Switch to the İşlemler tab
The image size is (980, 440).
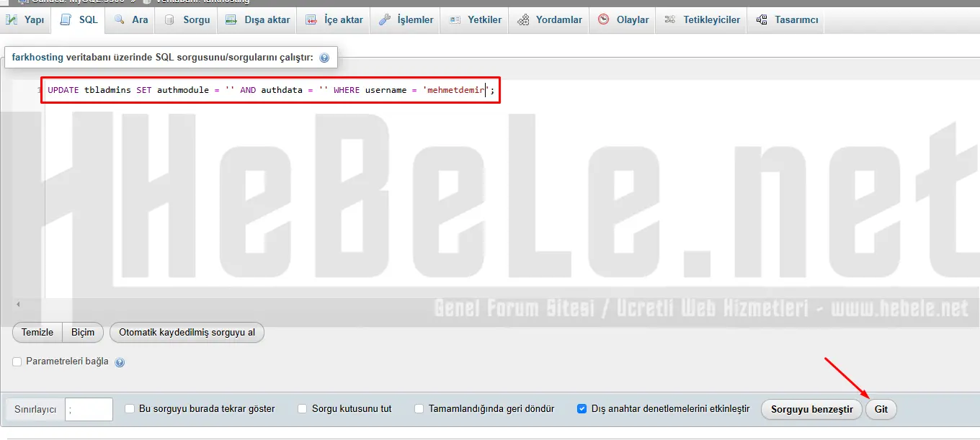tap(406, 19)
